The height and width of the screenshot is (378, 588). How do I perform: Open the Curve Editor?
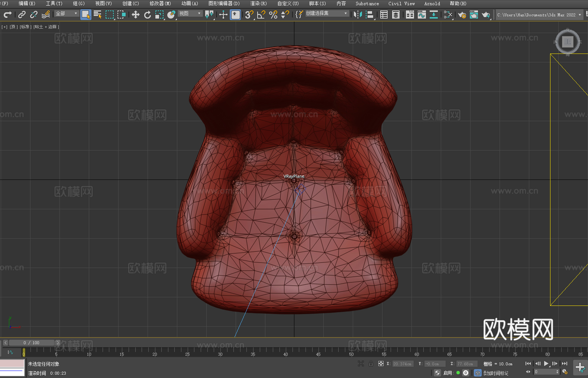coord(422,14)
